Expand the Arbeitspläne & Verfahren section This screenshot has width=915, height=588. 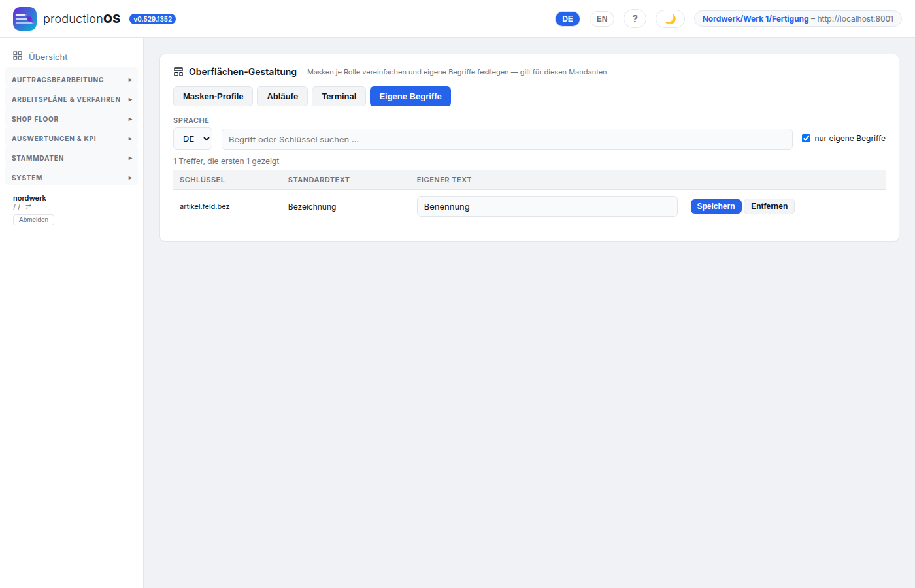pyautogui.click(x=71, y=99)
